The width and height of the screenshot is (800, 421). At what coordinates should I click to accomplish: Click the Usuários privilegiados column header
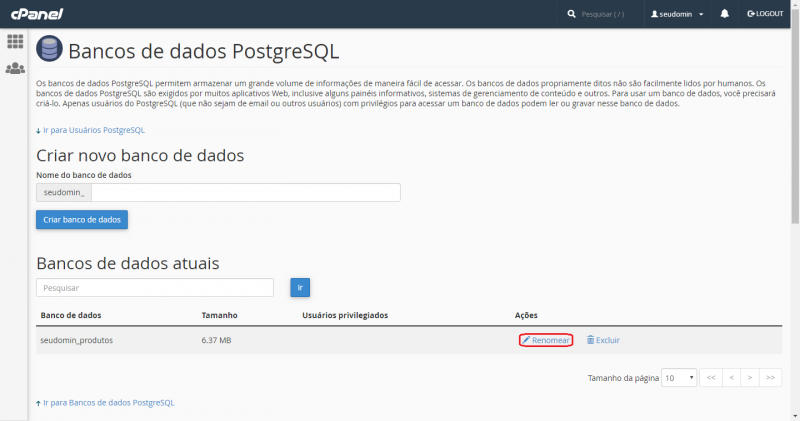pyautogui.click(x=345, y=315)
